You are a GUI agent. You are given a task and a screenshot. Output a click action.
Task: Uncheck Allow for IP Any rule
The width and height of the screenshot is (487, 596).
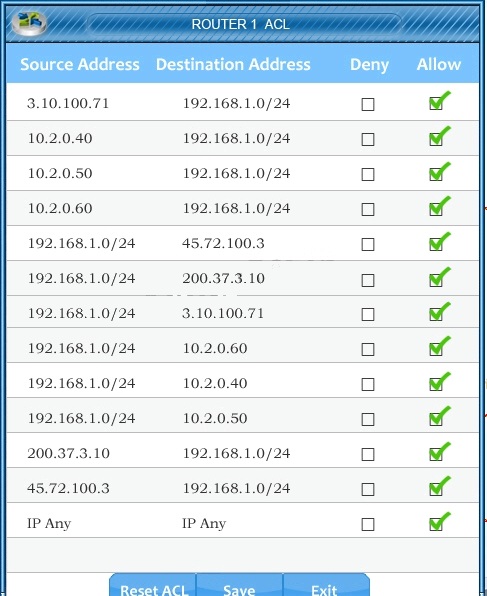(436, 524)
